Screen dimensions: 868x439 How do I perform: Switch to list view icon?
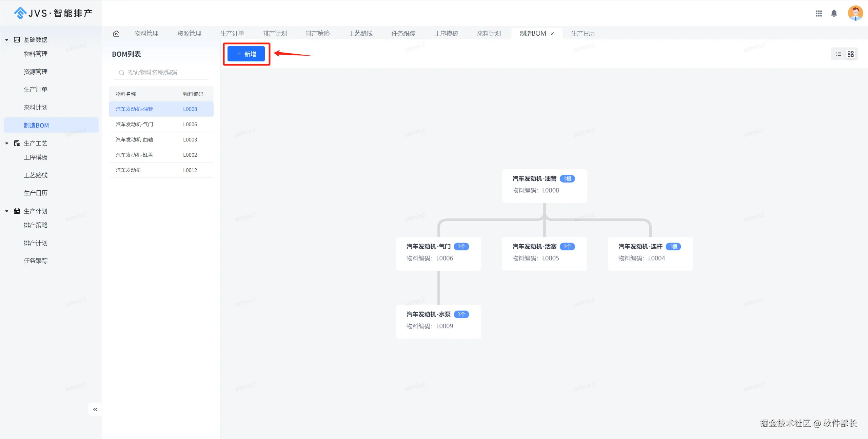tap(839, 54)
